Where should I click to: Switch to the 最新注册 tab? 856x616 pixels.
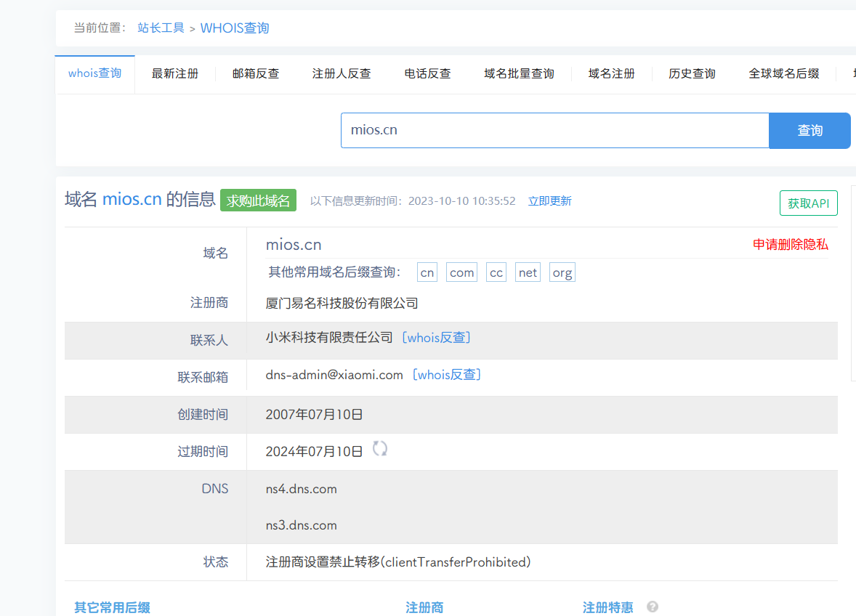coord(174,73)
